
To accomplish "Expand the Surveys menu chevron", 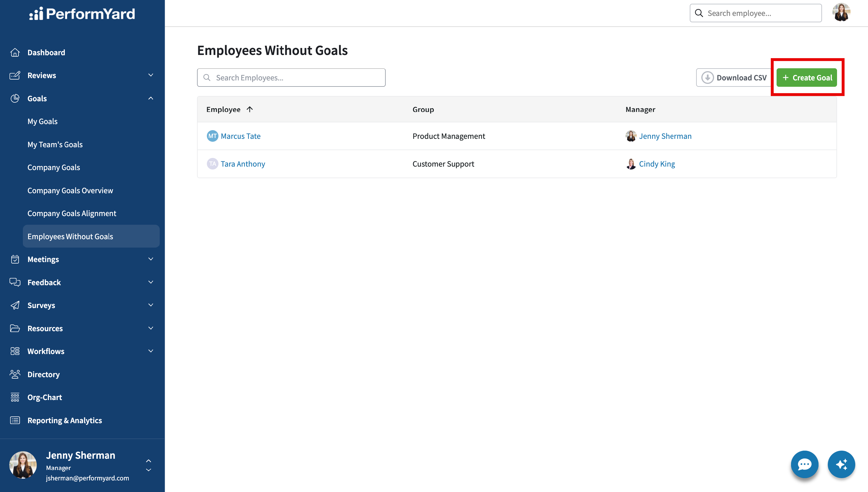I will tap(151, 305).
